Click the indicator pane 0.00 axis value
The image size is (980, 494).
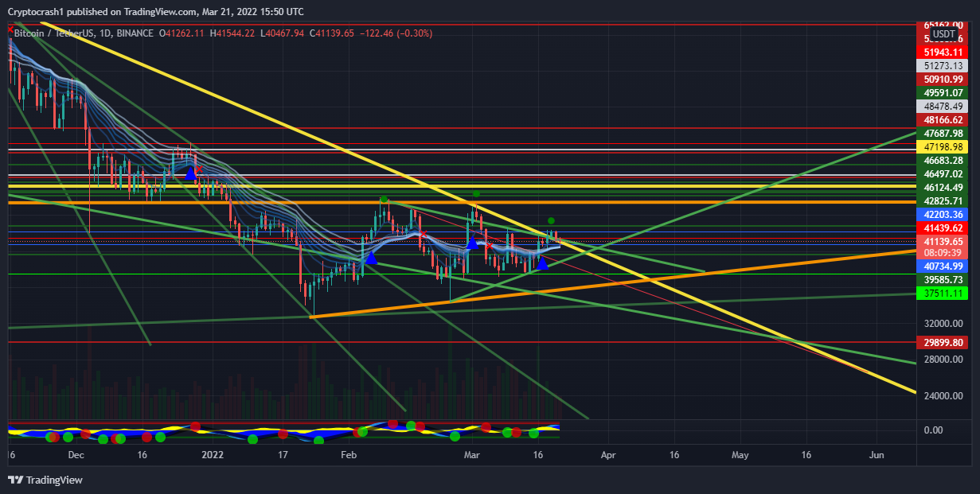pyautogui.click(x=931, y=430)
